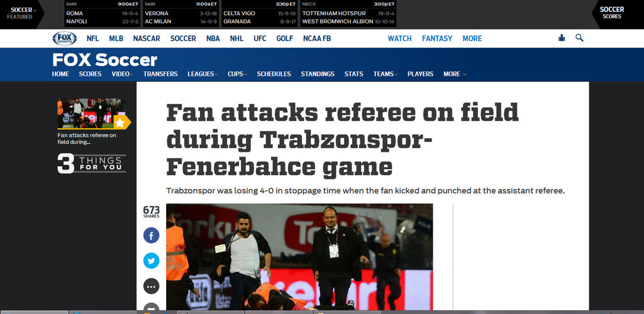Click the Fantasy link
The image size is (644, 314).
pos(437,38)
